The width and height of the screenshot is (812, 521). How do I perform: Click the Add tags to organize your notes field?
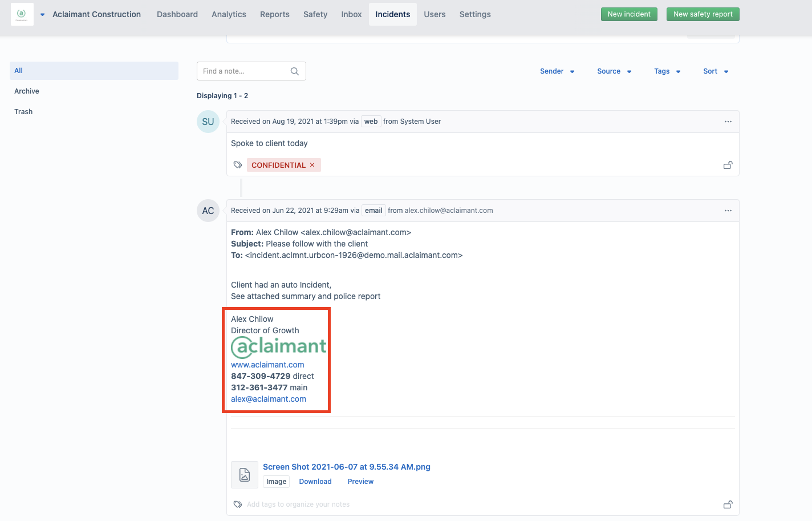pyautogui.click(x=298, y=504)
